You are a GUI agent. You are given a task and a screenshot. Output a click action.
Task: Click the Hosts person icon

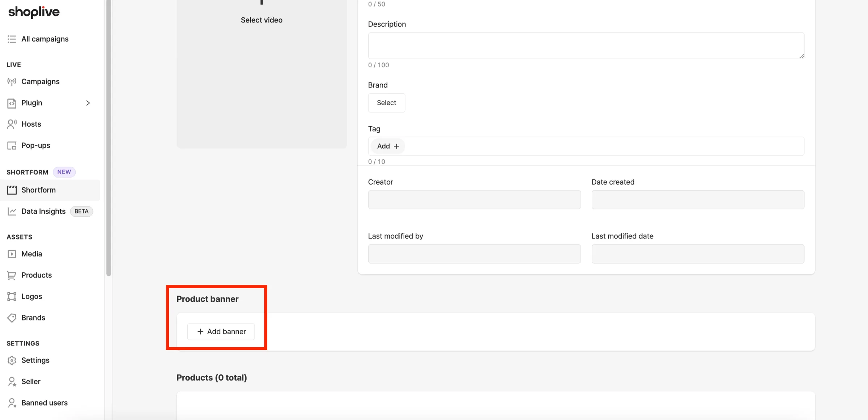click(12, 124)
